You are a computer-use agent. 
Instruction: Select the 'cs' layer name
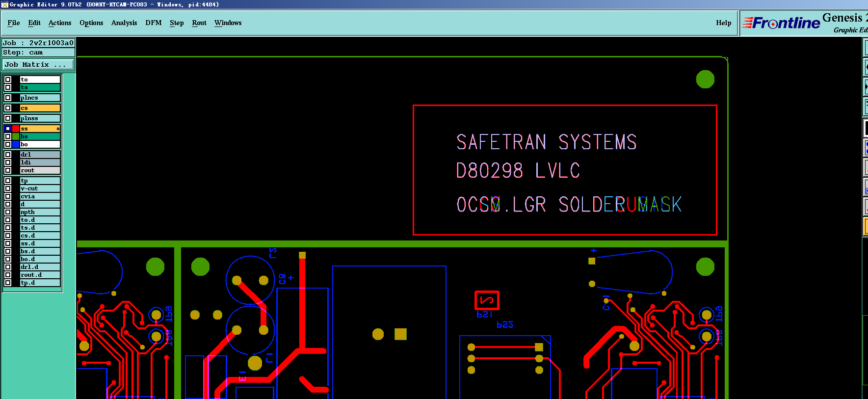point(40,108)
